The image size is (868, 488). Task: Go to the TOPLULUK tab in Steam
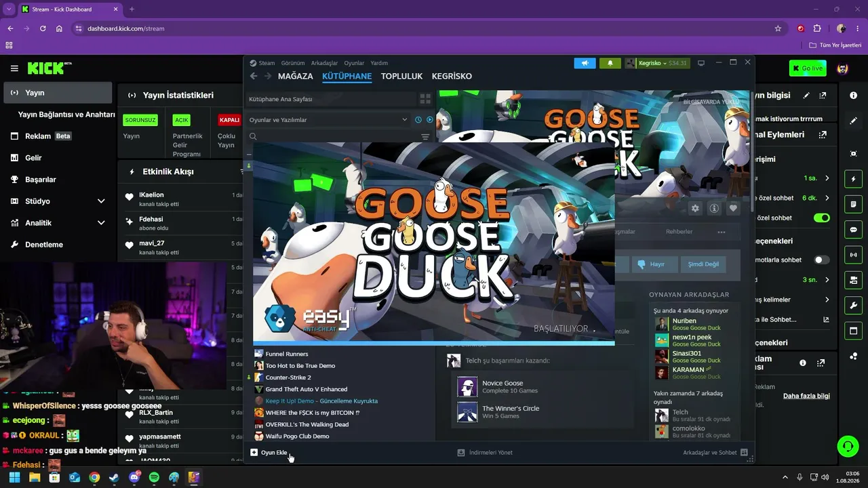401,76
